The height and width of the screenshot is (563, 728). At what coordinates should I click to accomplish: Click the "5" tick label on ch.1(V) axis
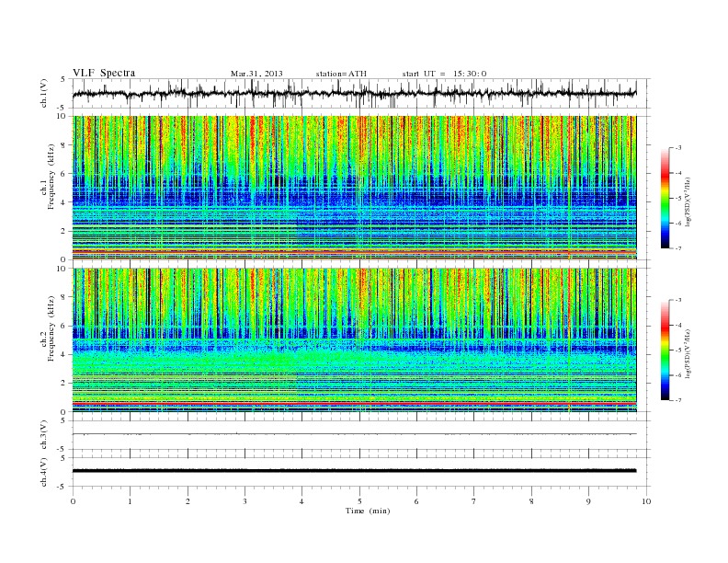coord(63,79)
